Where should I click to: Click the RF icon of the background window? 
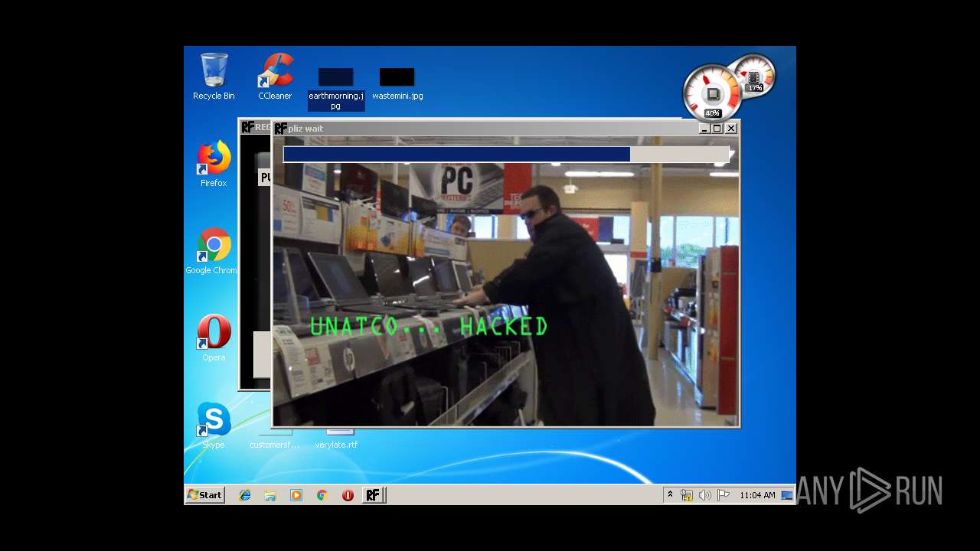point(247,127)
